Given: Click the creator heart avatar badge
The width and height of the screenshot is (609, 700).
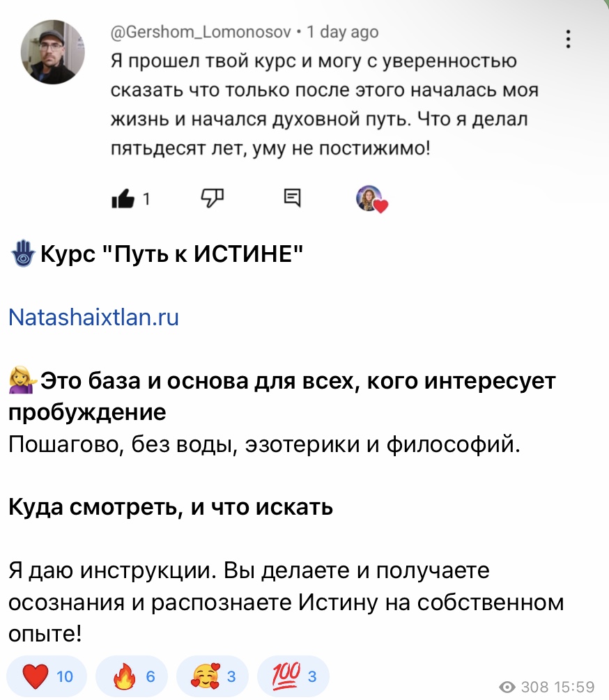Looking at the screenshot, I should point(371,199).
